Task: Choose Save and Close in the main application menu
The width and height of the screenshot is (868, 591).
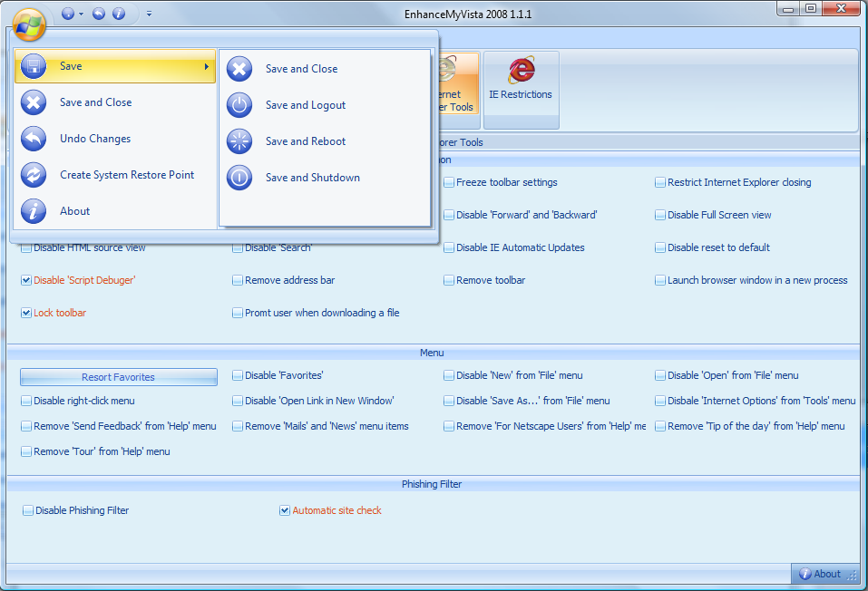Action: 115,102
